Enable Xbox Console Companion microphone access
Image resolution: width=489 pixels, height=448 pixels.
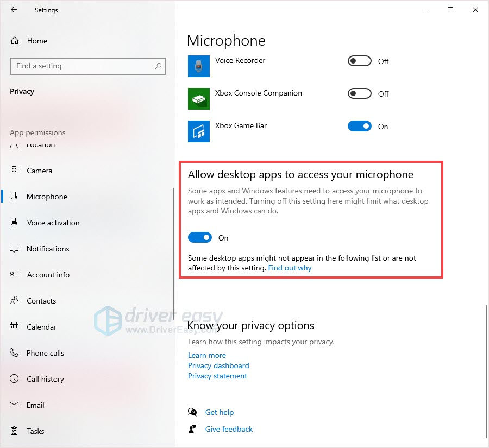tap(360, 93)
